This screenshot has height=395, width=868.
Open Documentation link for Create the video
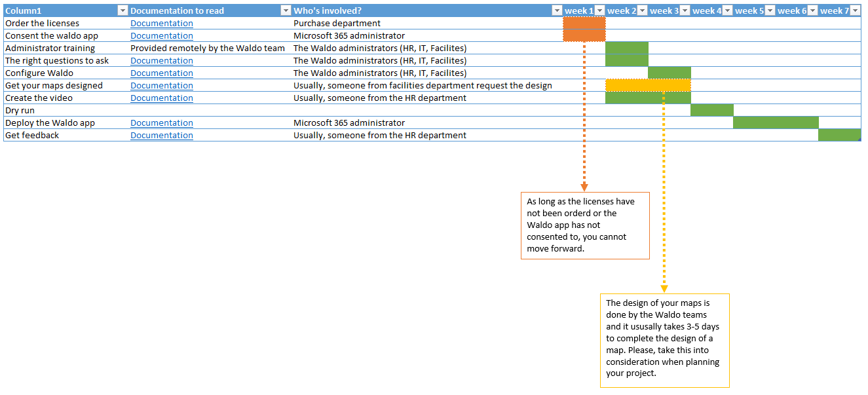tap(161, 98)
